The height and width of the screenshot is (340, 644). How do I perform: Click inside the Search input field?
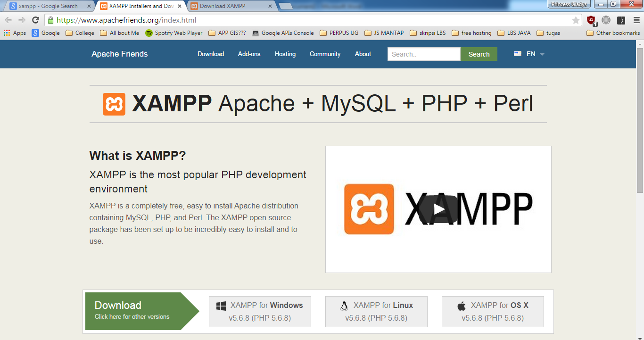coord(423,54)
